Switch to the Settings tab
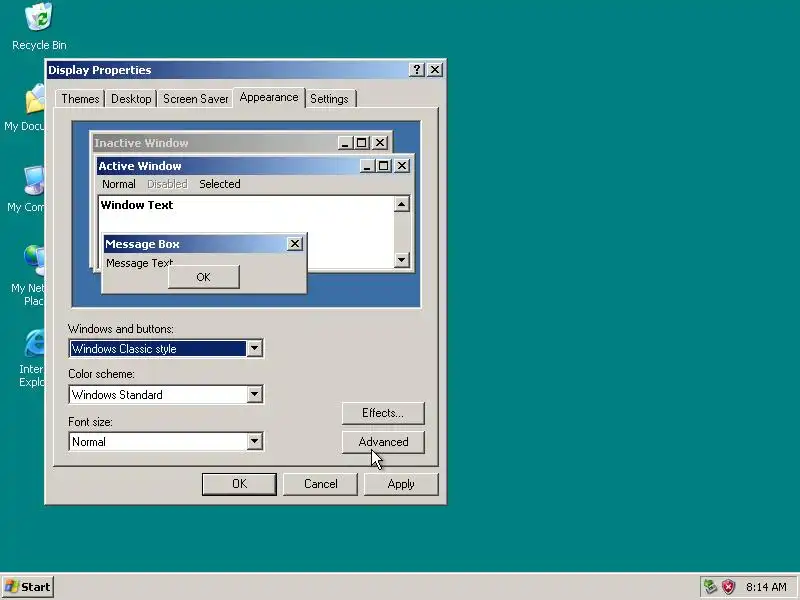Viewport: 800px width, 600px height. [329, 98]
